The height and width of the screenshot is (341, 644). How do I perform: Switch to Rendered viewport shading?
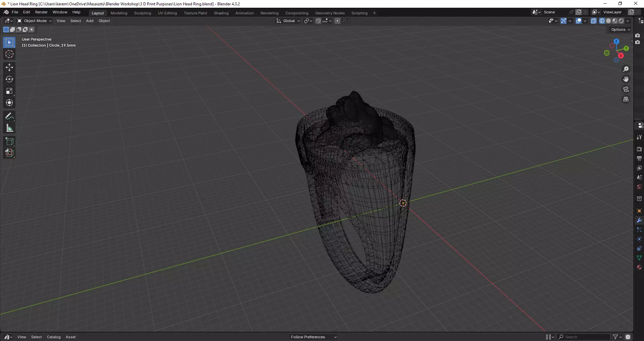[621, 21]
